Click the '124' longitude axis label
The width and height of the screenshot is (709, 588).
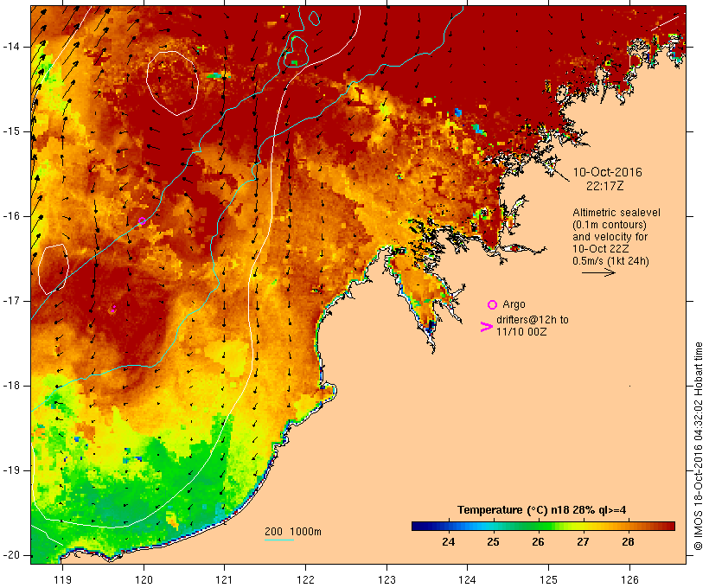[467, 579]
